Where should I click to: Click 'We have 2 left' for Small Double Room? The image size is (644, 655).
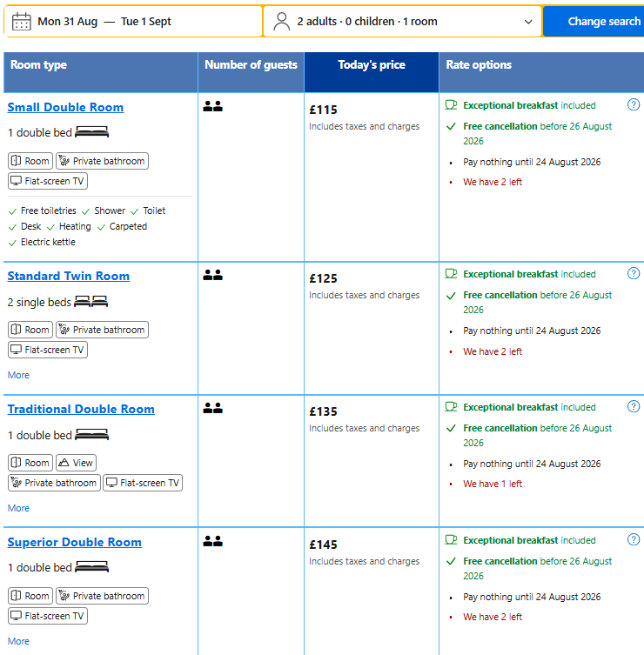tap(493, 182)
